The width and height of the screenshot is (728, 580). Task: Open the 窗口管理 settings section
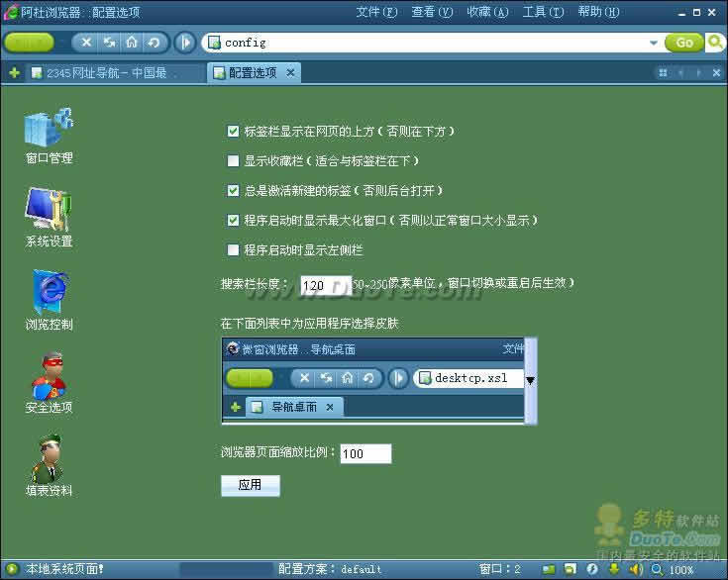click(49, 136)
